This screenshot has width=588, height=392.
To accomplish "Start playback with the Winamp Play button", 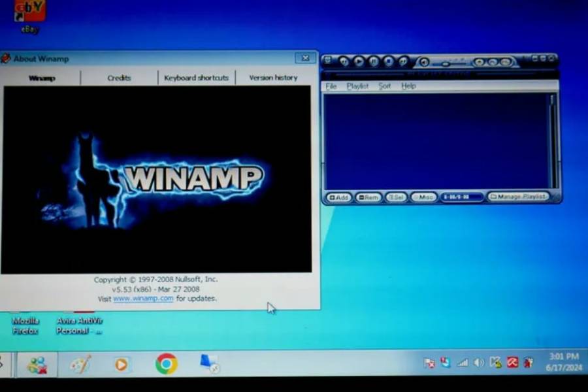I will [359, 61].
